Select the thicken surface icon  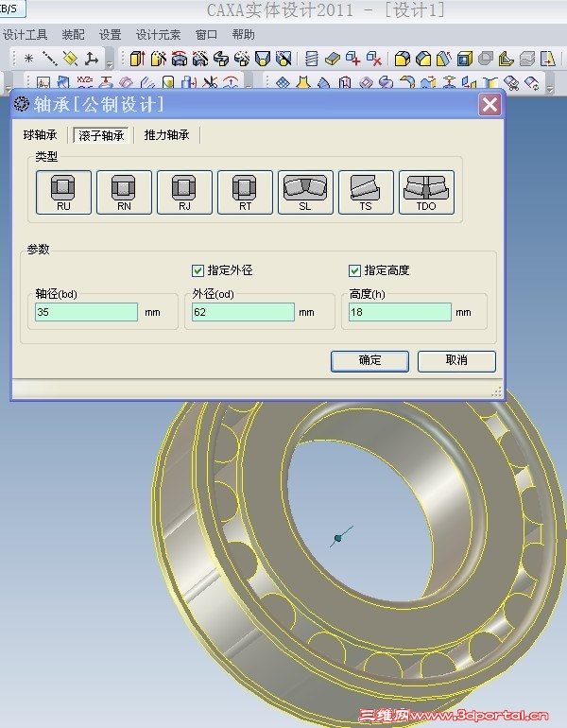click(x=333, y=59)
